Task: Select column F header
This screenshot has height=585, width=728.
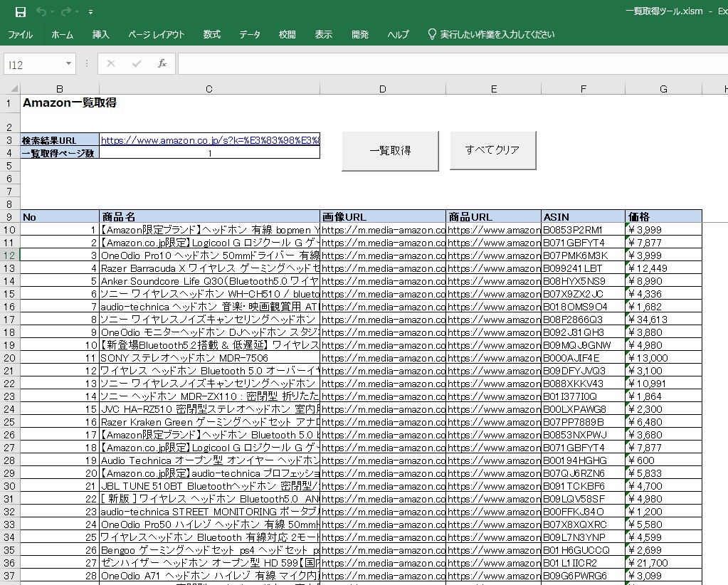Action: [583, 89]
